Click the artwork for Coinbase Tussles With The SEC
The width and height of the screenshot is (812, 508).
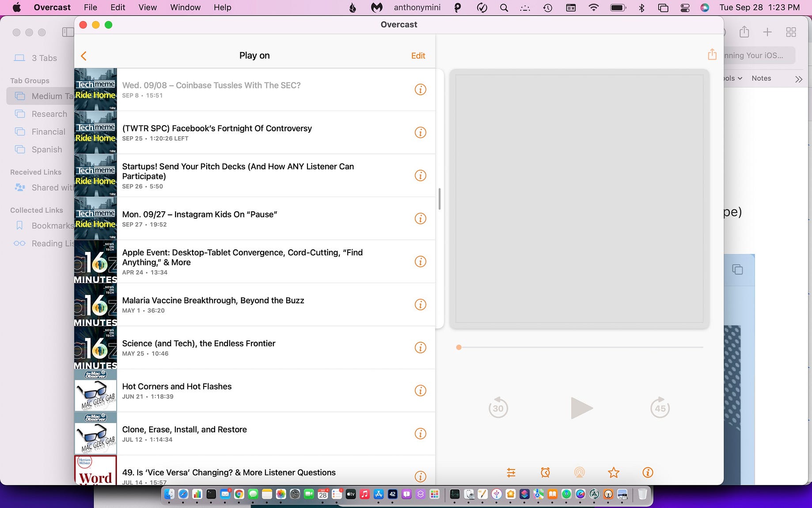pos(95,89)
